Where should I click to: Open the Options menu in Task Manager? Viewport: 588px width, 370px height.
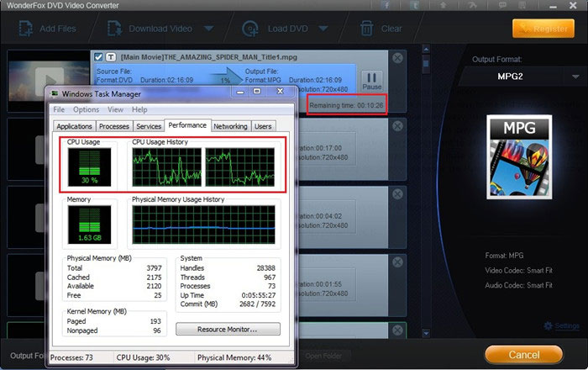(87, 109)
